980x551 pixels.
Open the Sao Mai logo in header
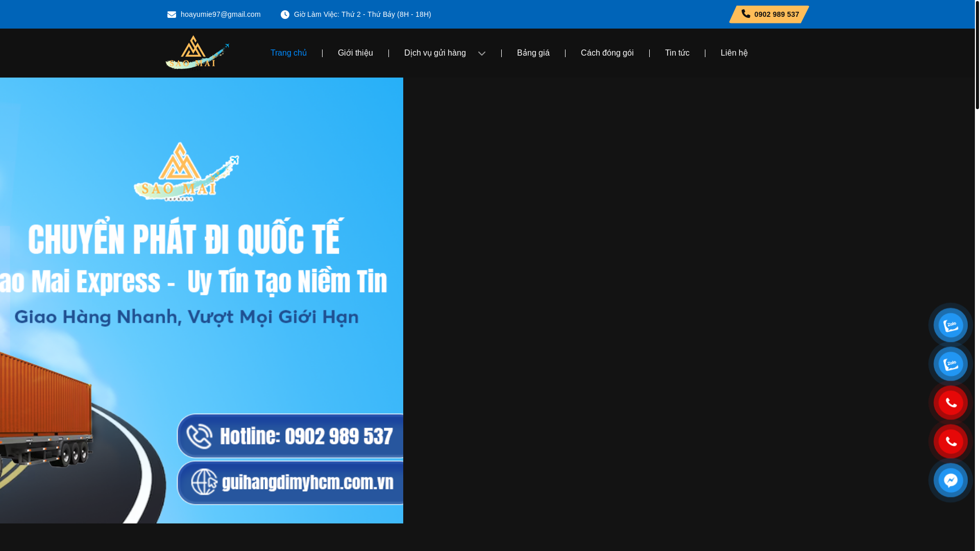pos(197,53)
